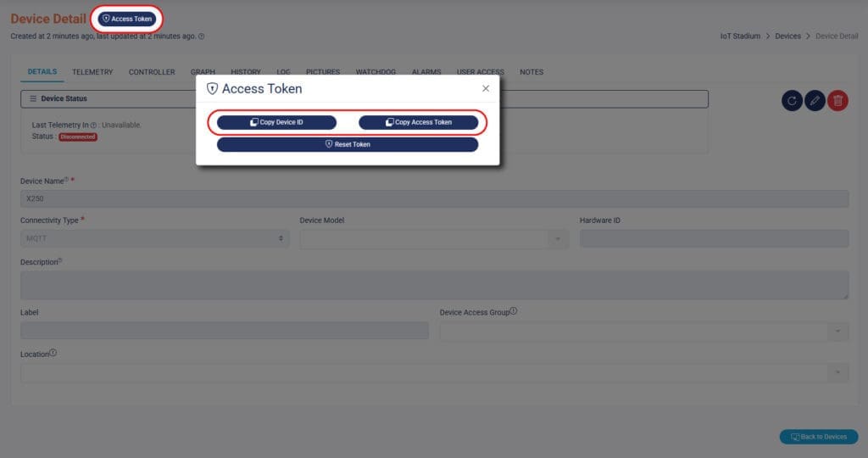Click the Devices breadcrumb link
Screen dimensions: 868x458
(787, 36)
